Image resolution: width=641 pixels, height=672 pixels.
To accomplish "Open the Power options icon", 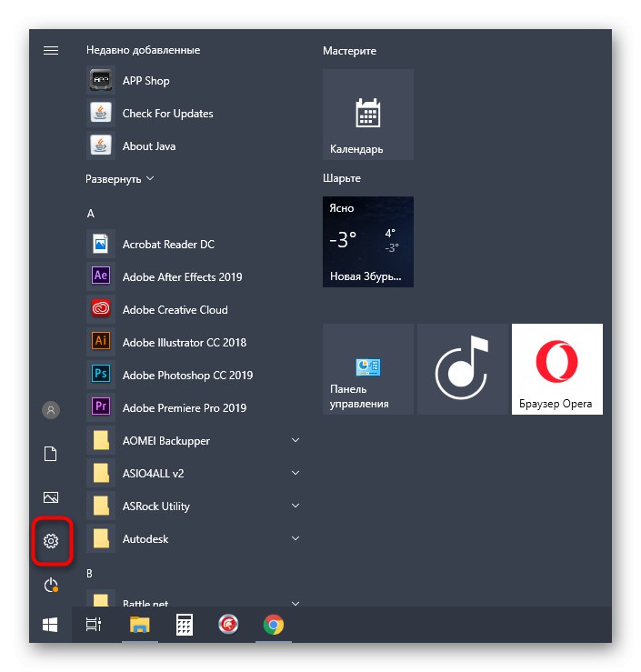I will (51, 585).
